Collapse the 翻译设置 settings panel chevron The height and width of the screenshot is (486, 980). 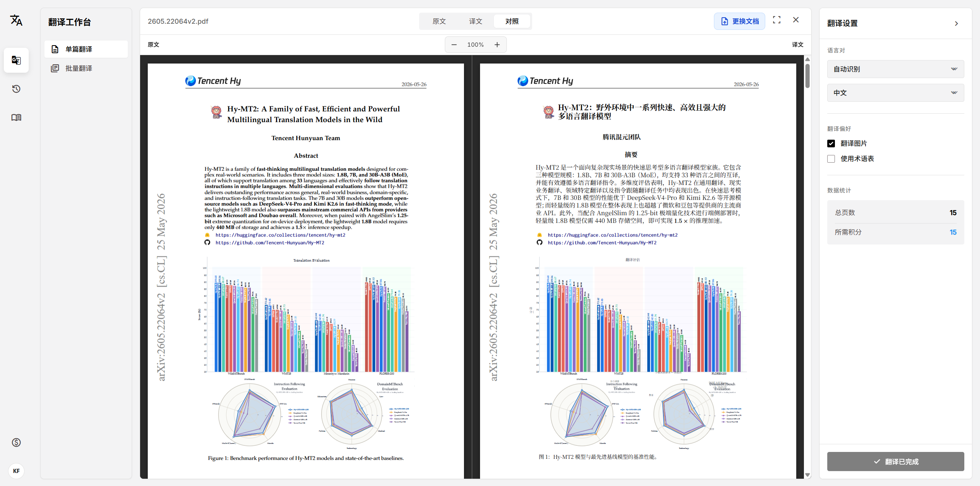coord(956,24)
